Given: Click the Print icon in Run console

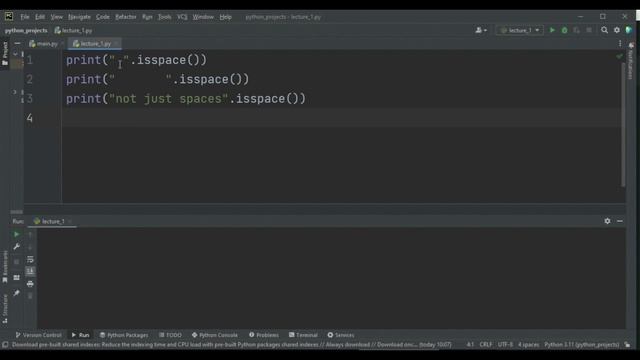Looking at the screenshot, I should coord(30,284).
